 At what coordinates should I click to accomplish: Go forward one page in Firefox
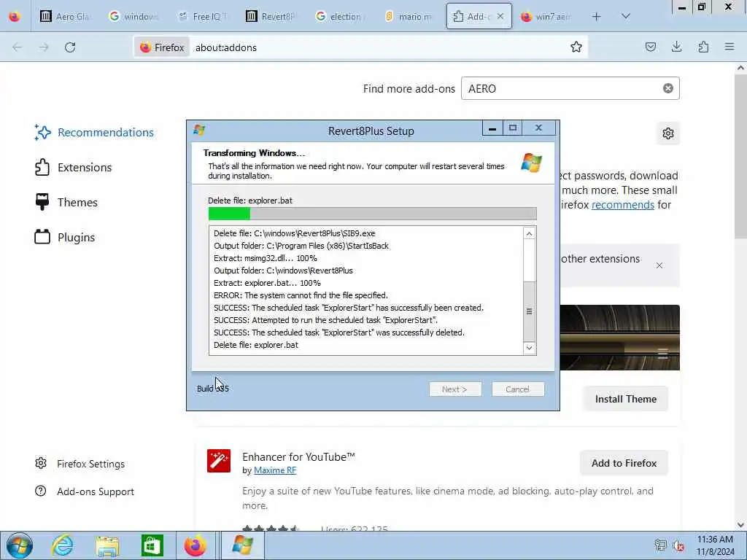click(x=44, y=47)
